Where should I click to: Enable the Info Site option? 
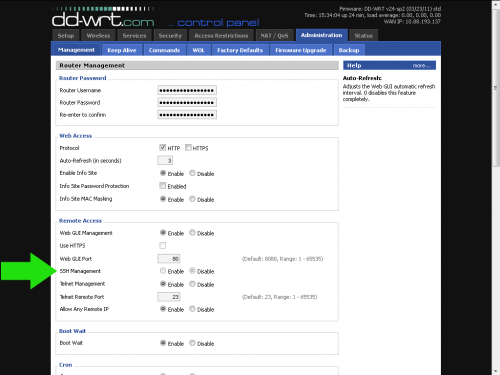[x=163, y=173]
